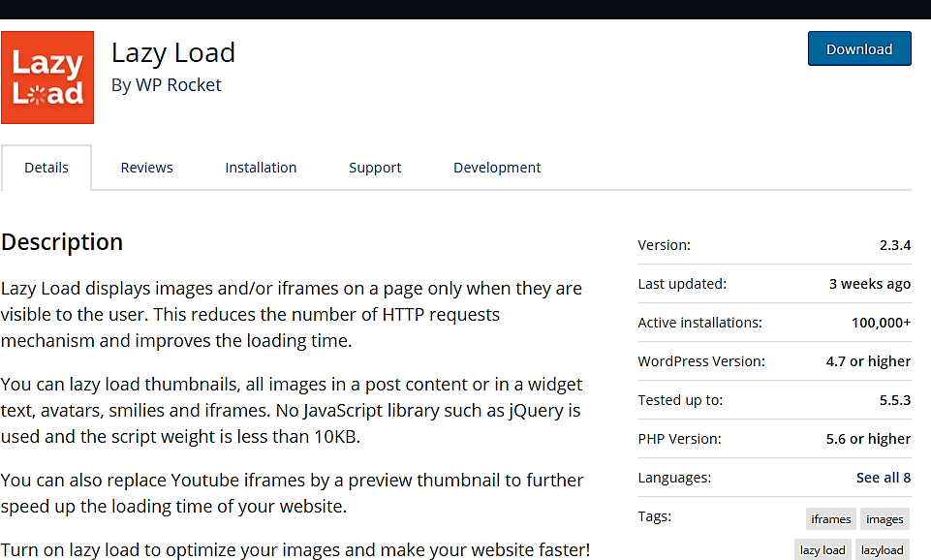Select the Details tab
Screen dimensions: 931x560
(47, 168)
